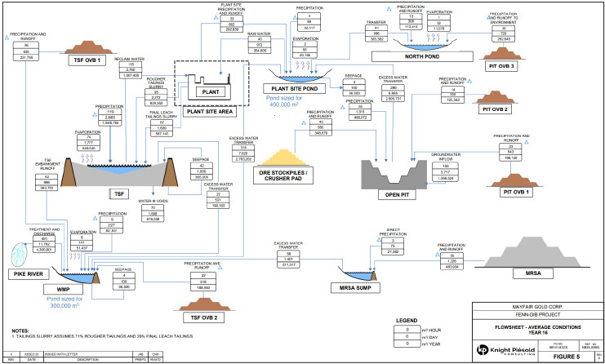Click the OPEN PIT label
605x364 pixels.
(397, 195)
